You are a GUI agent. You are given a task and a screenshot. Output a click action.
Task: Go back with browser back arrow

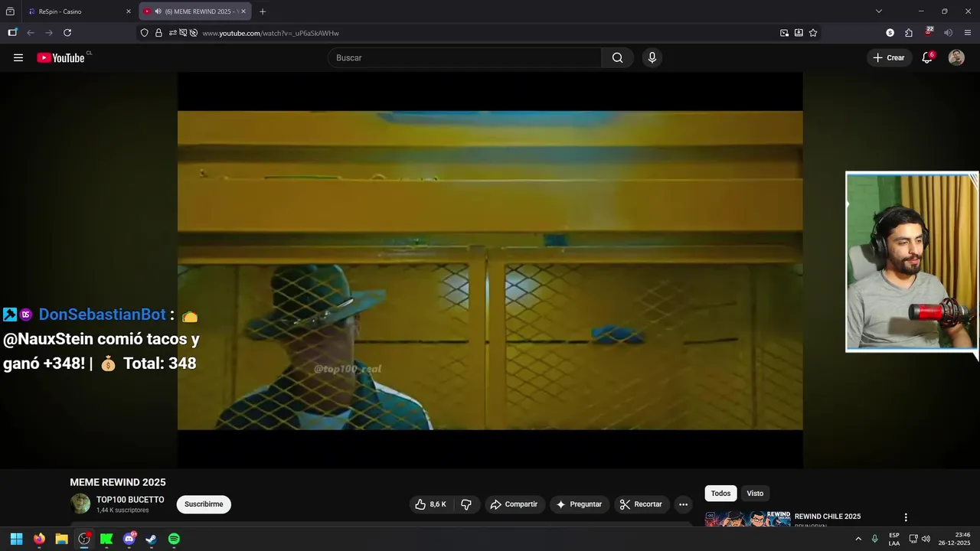click(x=31, y=33)
